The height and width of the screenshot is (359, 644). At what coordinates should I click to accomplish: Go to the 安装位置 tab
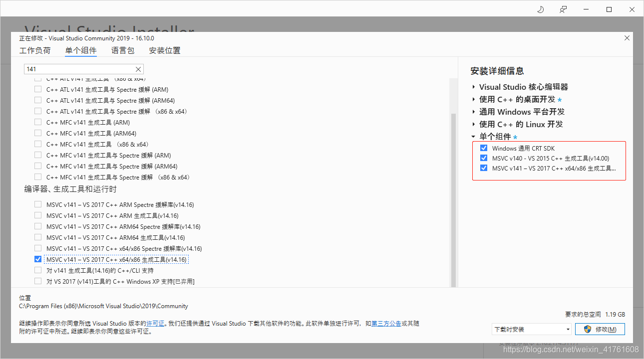(165, 50)
